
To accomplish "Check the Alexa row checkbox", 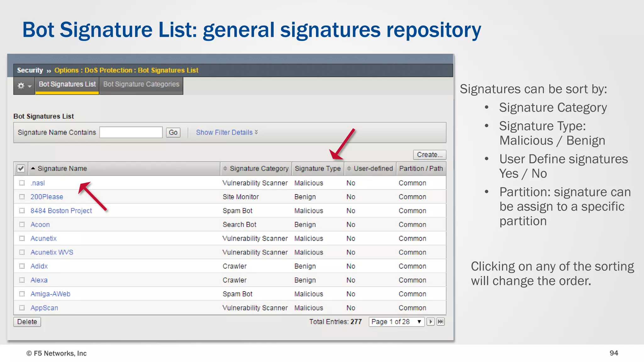I will pyautogui.click(x=22, y=280).
